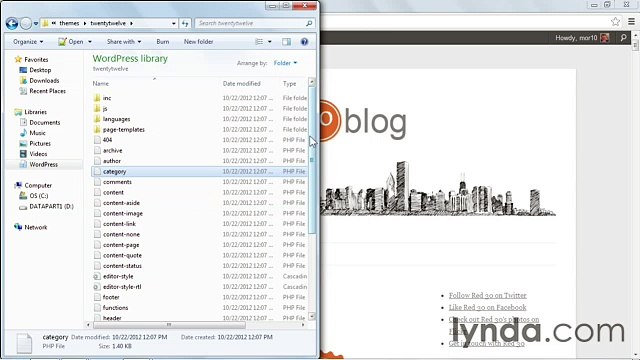The width and height of the screenshot is (640, 360).
Task: Click Howdy, mor10 in admin bar
Action: tap(576, 38)
